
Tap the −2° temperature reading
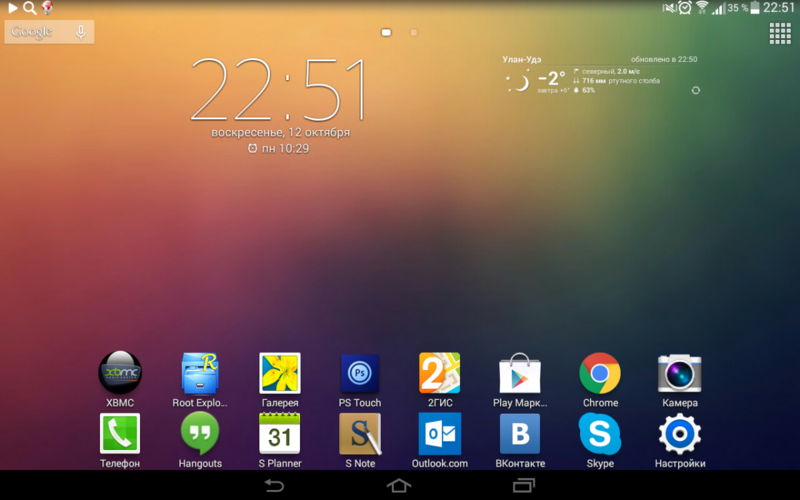click(552, 79)
